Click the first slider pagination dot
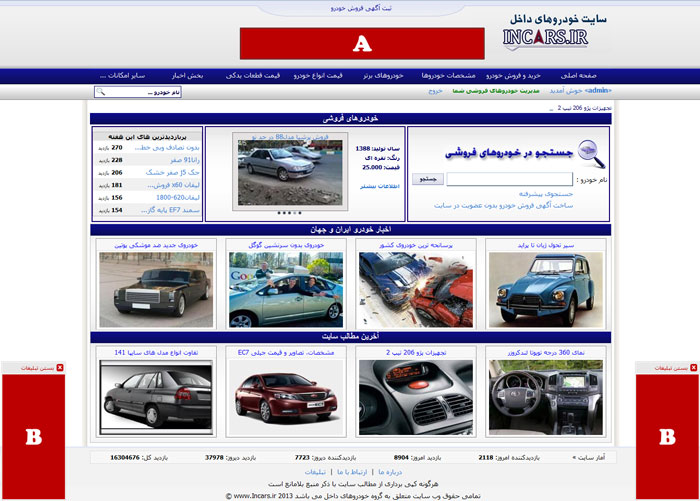Screen dimensions: 700x501 click(279, 213)
